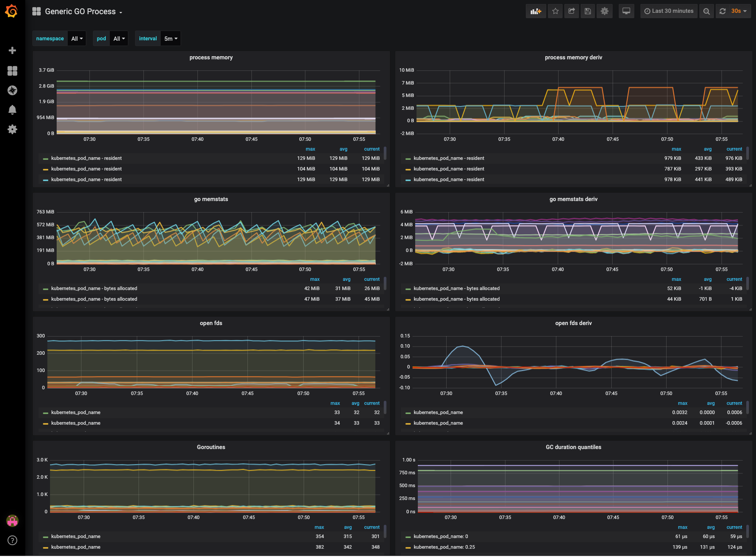Viewport: 756px width, 558px height.
Task: Open dashboard settings gear in top toolbar
Action: 605,11
